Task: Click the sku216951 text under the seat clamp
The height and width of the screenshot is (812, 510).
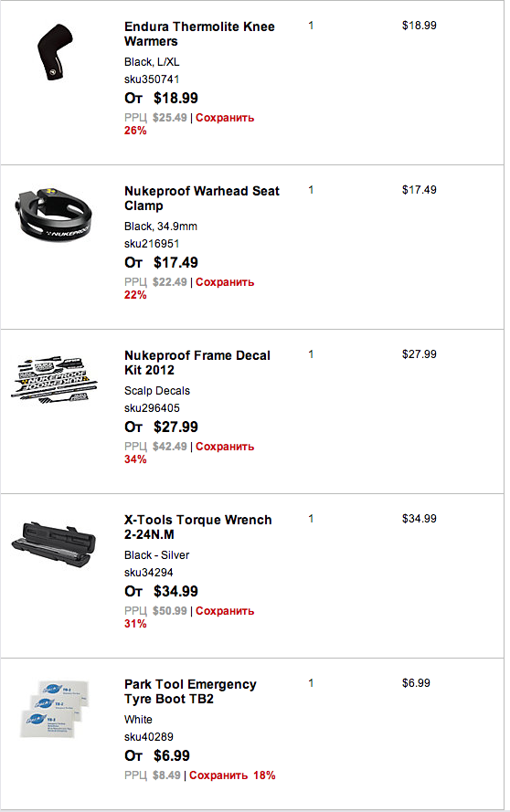Action: (152, 243)
